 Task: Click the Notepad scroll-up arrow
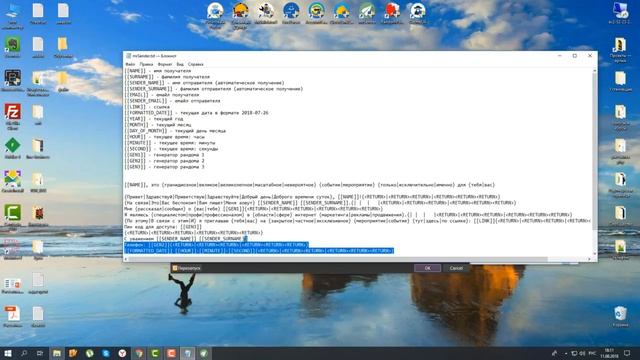click(x=594, y=71)
